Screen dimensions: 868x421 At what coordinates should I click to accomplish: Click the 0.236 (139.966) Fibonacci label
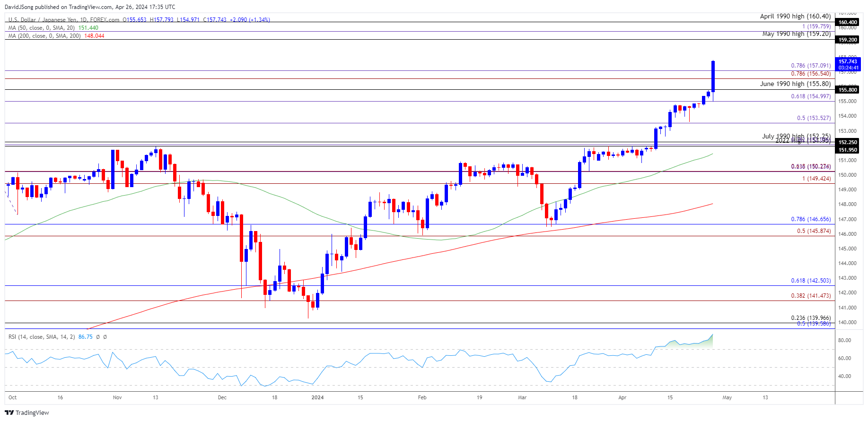click(x=811, y=318)
